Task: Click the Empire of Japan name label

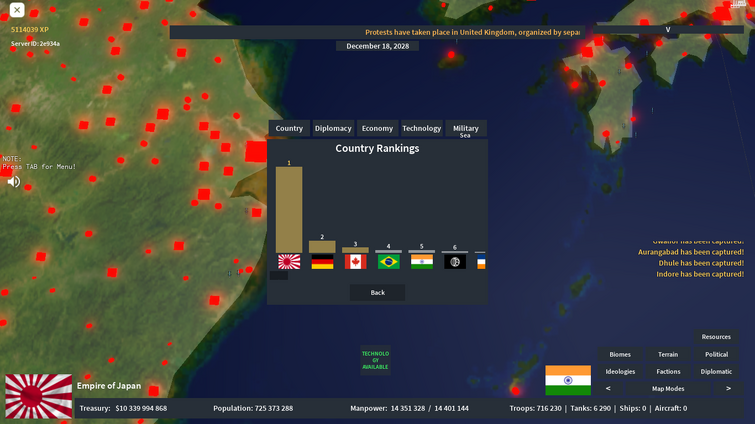Action: 109,386
